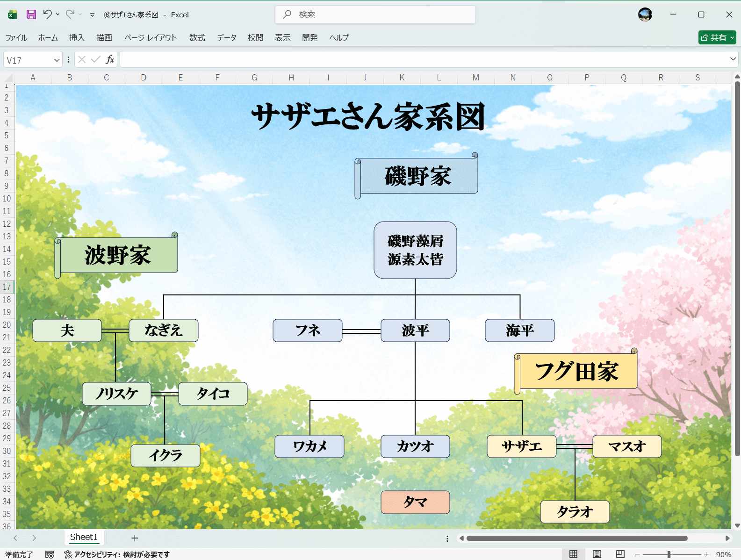The height and width of the screenshot is (560, 741).
Task: Select the ノリスケ shape
Action: pyautogui.click(x=116, y=394)
